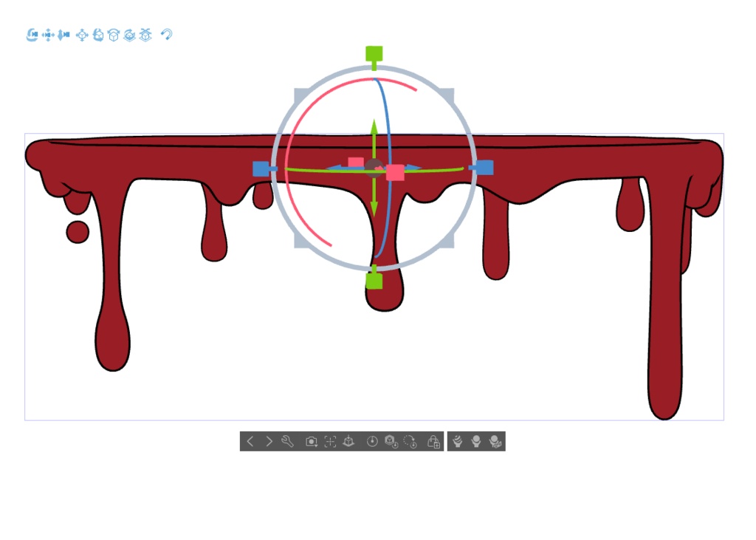Viewport: 756px width, 540px height.
Task: Click the larger pink square manipulator handle
Action: pos(395,172)
